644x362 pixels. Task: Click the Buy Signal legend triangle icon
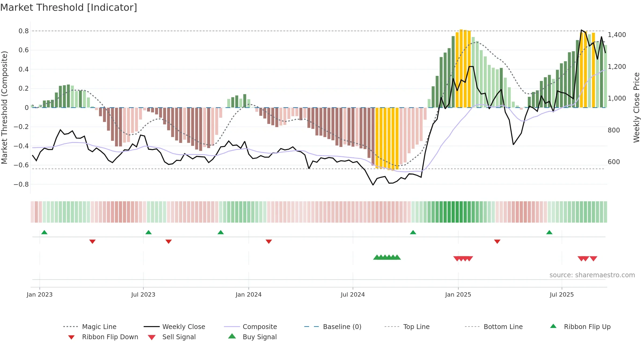point(232,336)
